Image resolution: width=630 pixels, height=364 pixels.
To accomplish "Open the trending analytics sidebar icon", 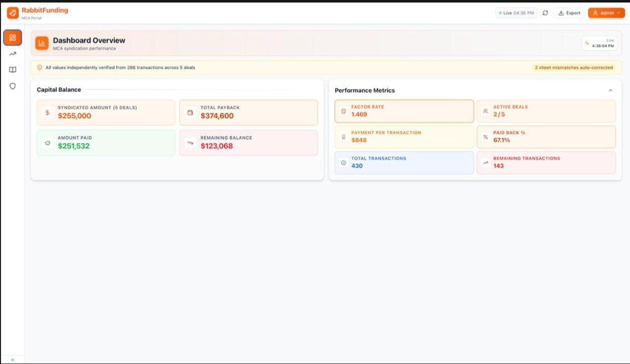I will (x=13, y=54).
